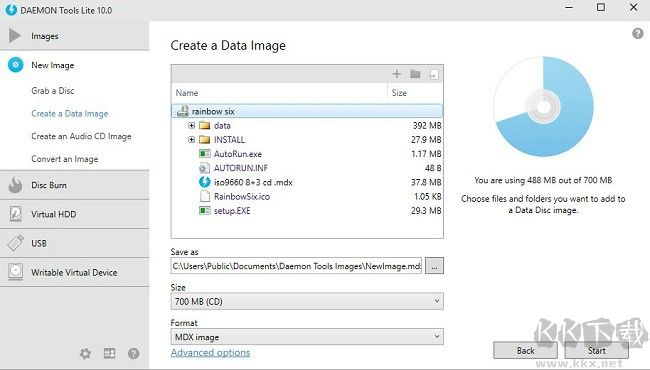
Task: Select the rainbow six root row
Action: click(307, 111)
